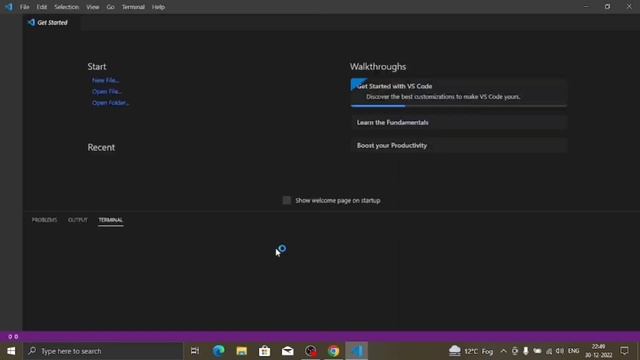Switch to the Output panel tab

click(x=78, y=220)
